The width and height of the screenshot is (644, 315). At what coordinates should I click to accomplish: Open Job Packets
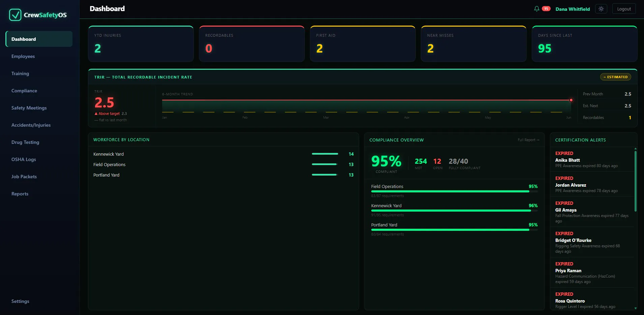[39, 177]
